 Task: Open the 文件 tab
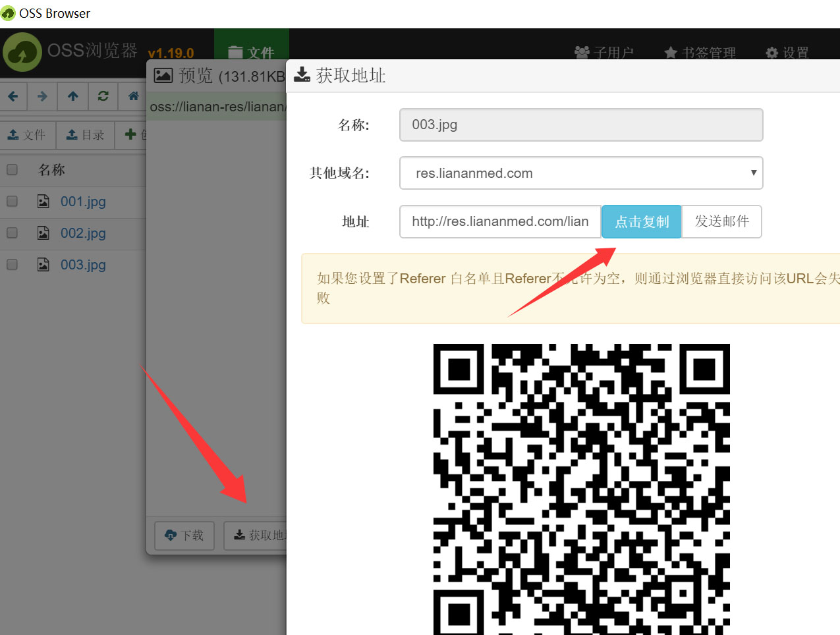click(251, 52)
